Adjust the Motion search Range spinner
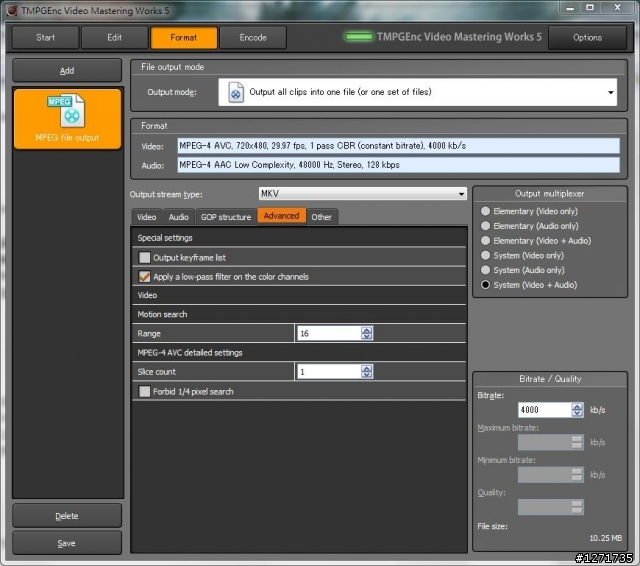Viewport: 640px width, 566px height. click(x=367, y=333)
